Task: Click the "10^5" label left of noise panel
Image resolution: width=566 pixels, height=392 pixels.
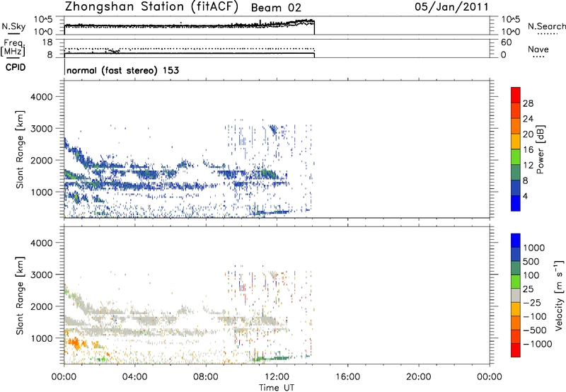Action: pos(43,20)
